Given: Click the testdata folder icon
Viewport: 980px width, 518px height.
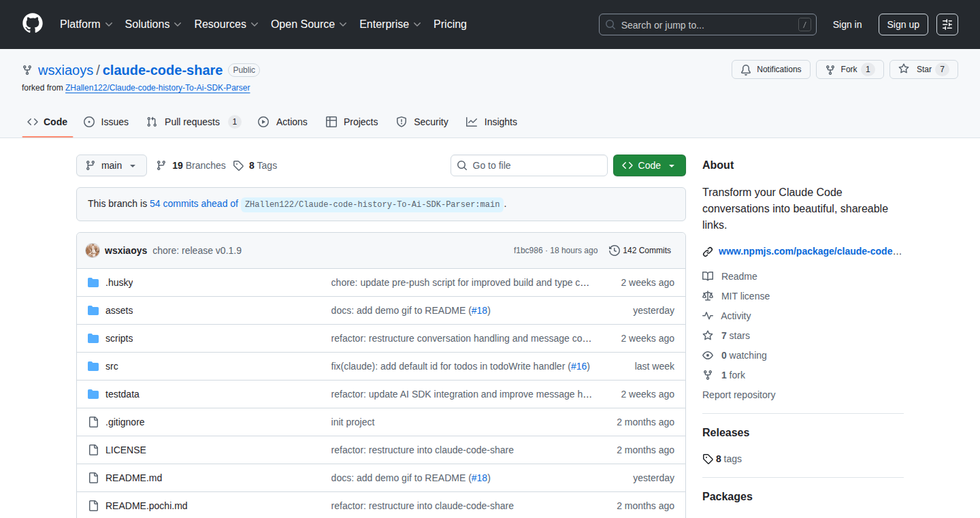Looking at the screenshot, I should 93,394.
